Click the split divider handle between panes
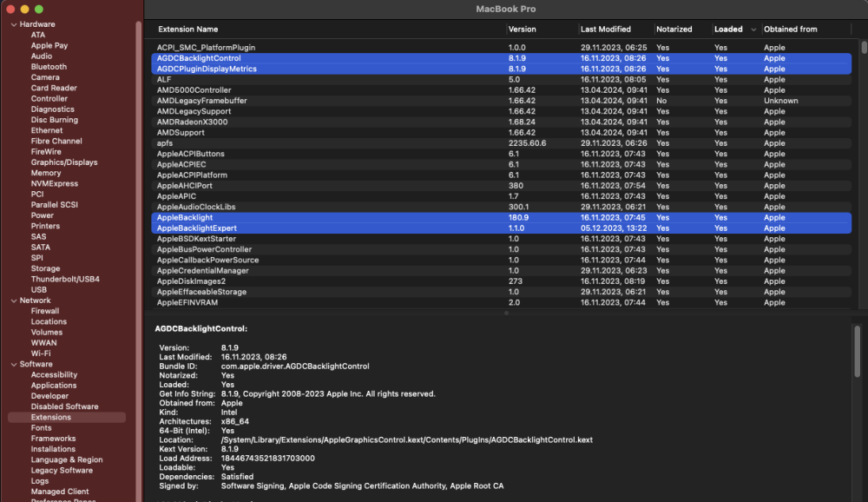Image resolution: width=868 pixels, height=502 pixels. coord(506,313)
